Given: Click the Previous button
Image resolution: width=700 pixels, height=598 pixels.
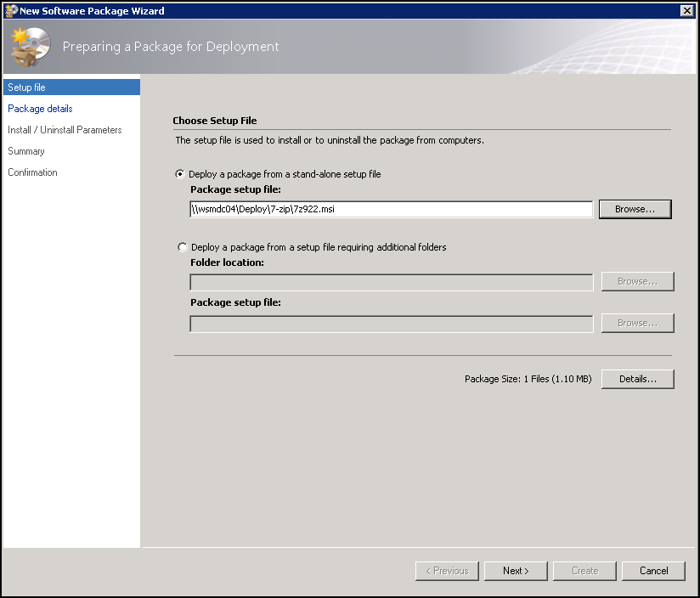Looking at the screenshot, I should tap(447, 570).
